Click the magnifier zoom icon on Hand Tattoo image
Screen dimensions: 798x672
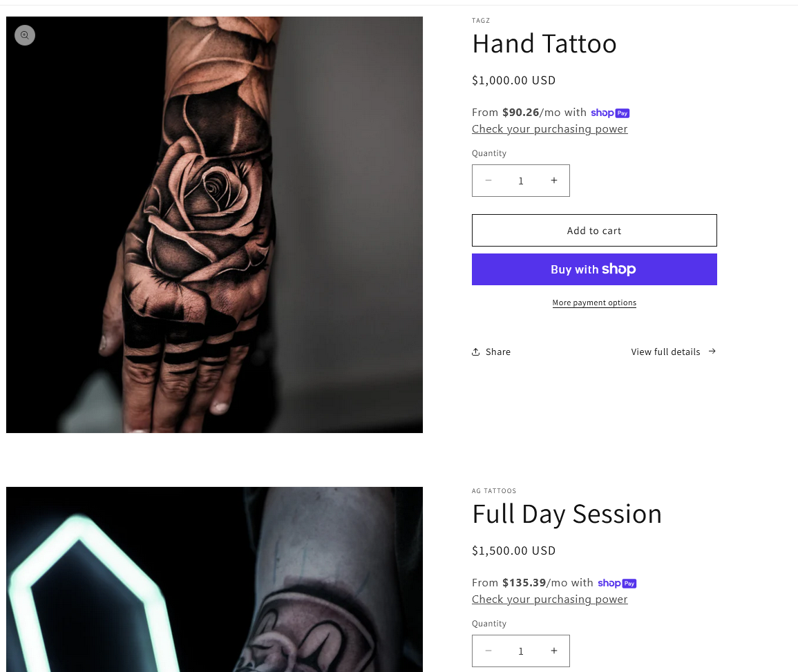click(24, 35)
